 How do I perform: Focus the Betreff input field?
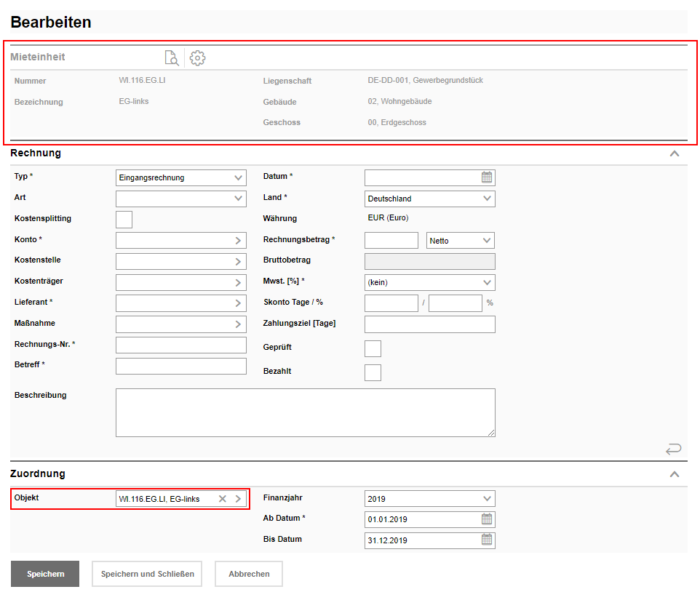[180, 367]
